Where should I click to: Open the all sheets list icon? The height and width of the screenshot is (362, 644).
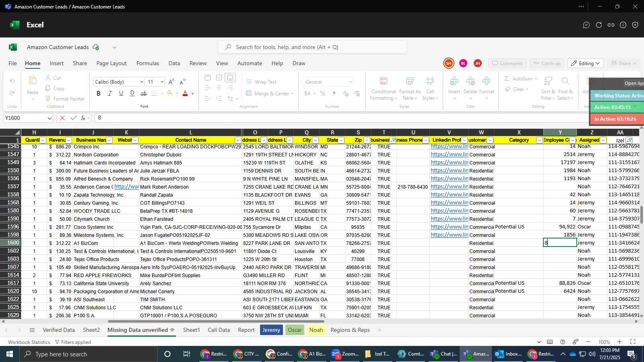[x=32, y=330]
